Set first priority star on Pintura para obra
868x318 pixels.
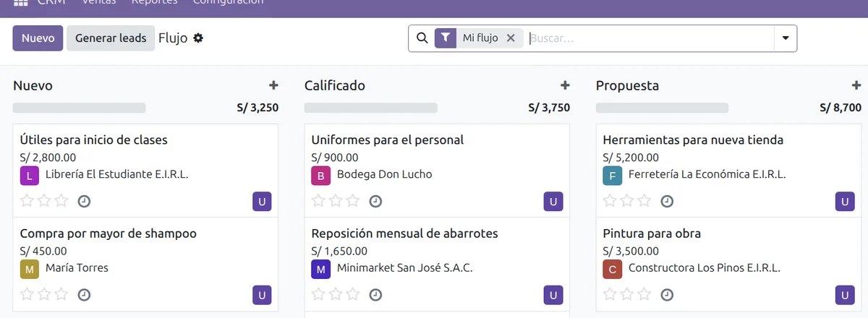pos(610,293)
